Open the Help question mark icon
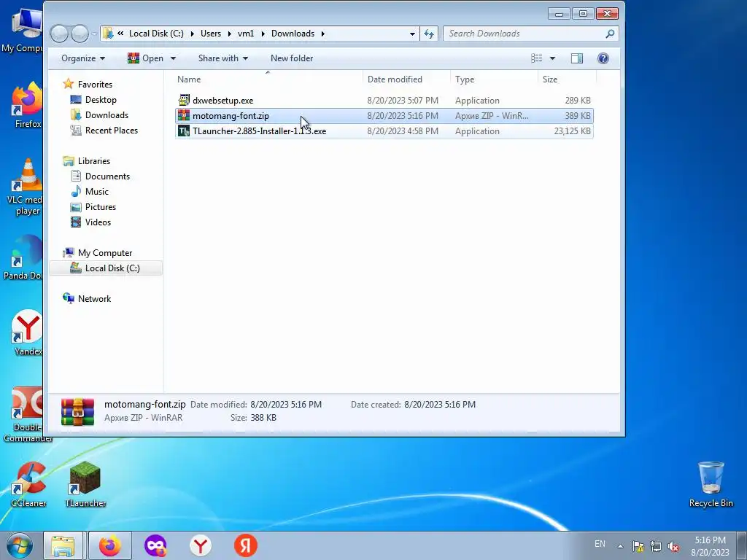747x560 pixels. click(603, 58)
